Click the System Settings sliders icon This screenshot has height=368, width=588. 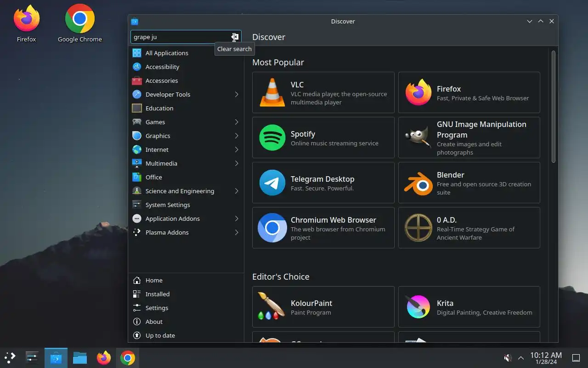(x=137, y=205)
